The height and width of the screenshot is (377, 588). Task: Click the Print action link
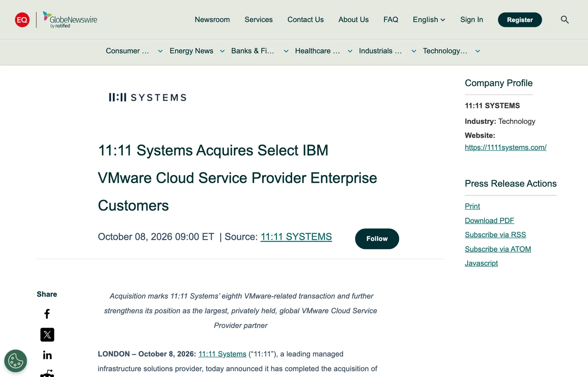472,206
